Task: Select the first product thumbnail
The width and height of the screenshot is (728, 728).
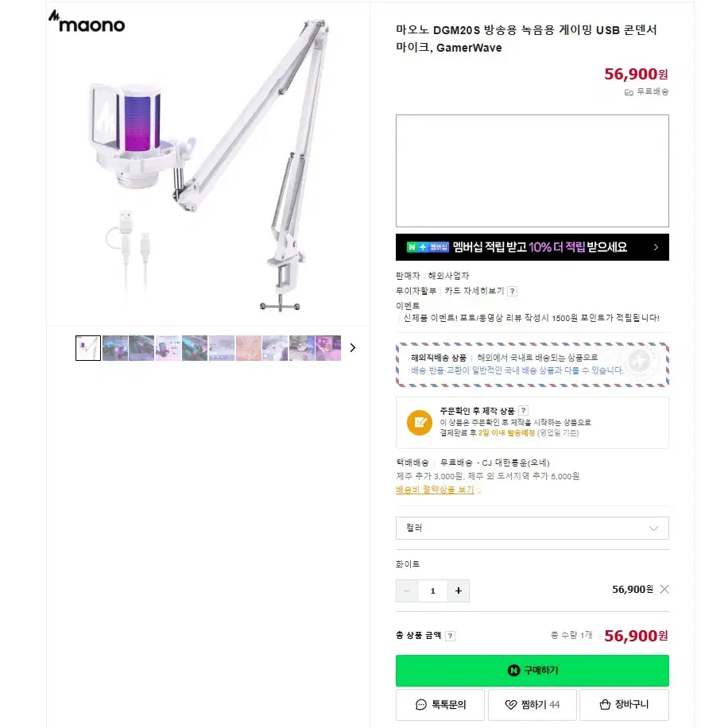Action: coord(88,348)
